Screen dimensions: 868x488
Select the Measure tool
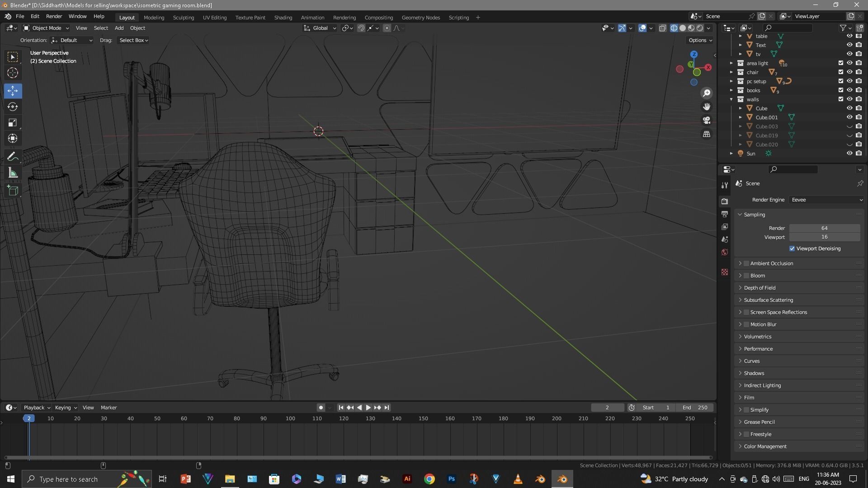(13, 173)
